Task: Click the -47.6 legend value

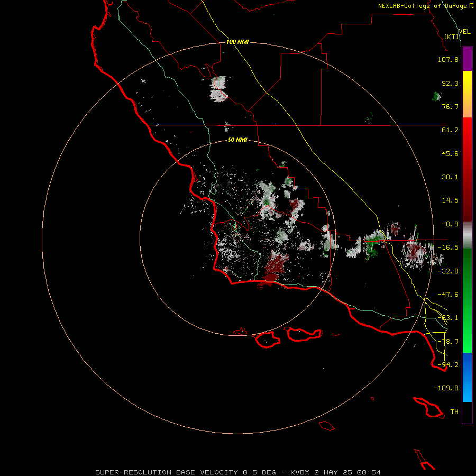Action: point(448,295)
